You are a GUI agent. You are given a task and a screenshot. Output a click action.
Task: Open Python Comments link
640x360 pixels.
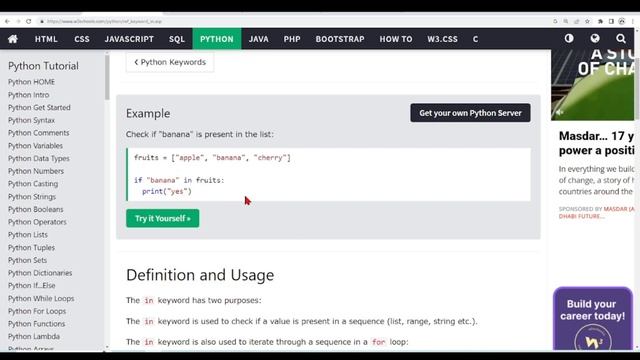tap(39, 133)
